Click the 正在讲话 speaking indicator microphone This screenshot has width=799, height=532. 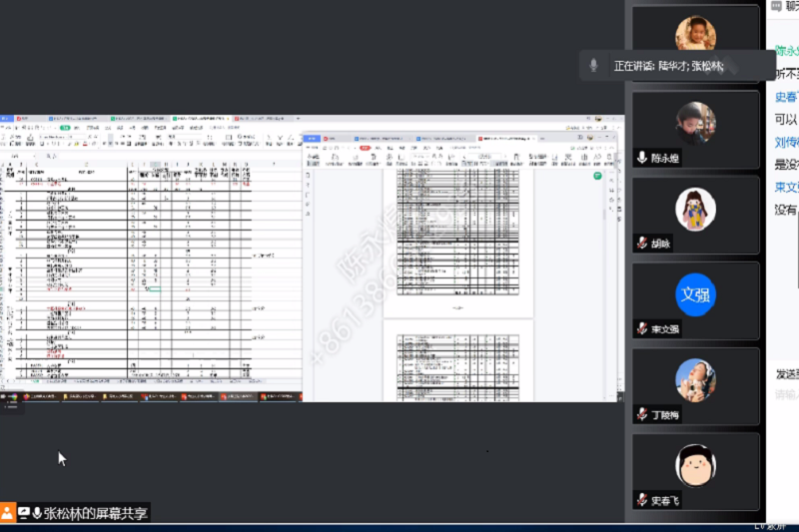click(593, 66)
